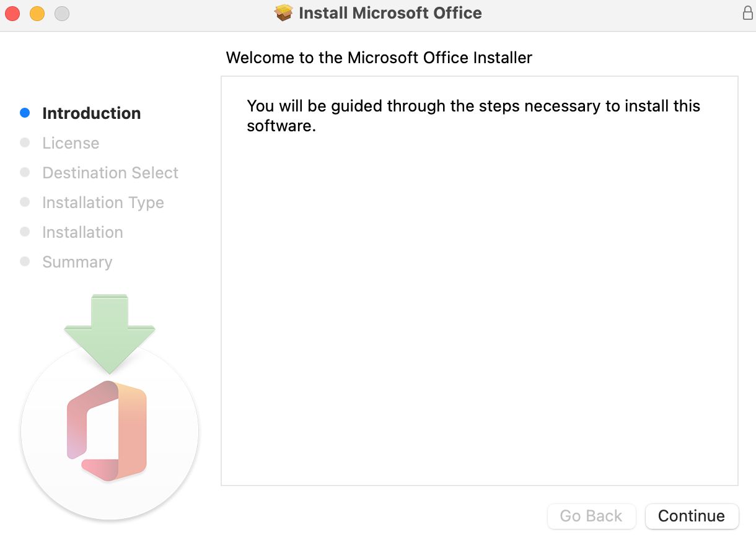Click the green download arrow graphic
Image resolution: width=756 pixels, height=540 pixels.
click(109, 333)
